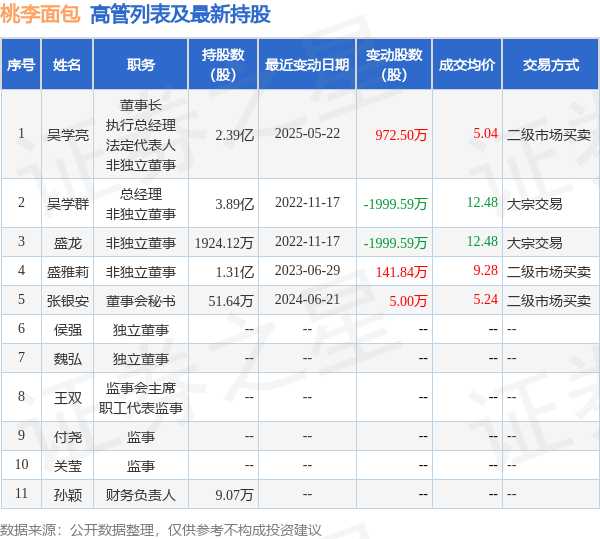Select the 变动股数(股) column header

[394, 64]
